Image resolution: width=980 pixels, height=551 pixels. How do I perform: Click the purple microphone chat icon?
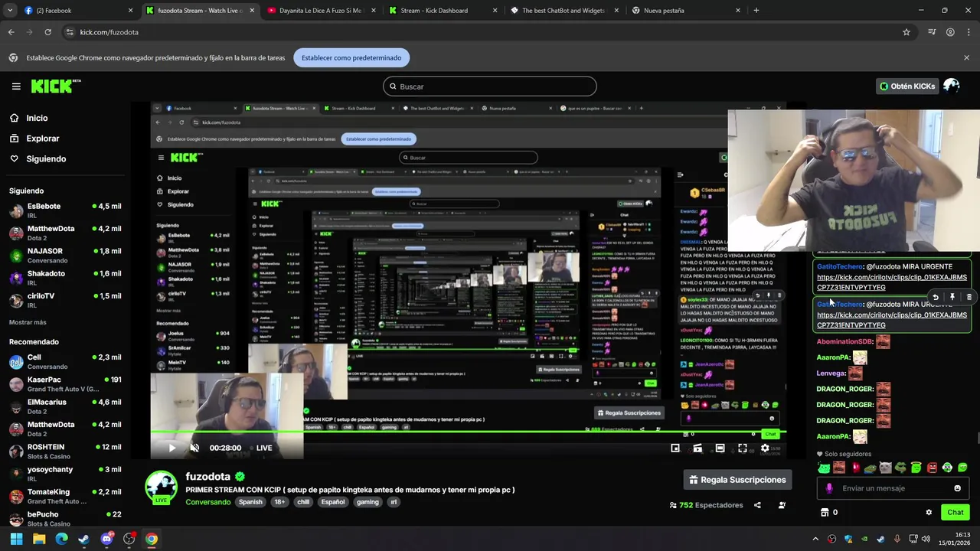coord(829,488)
